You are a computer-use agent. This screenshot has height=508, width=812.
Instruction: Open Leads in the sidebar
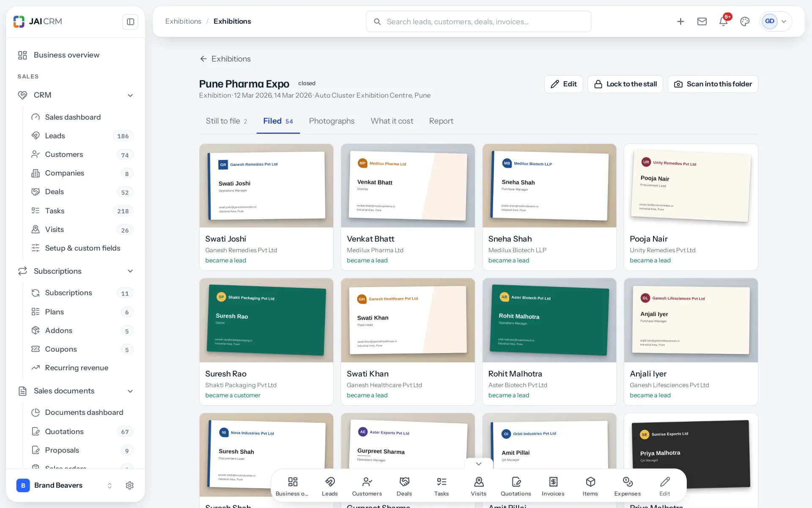click(83, 136)
